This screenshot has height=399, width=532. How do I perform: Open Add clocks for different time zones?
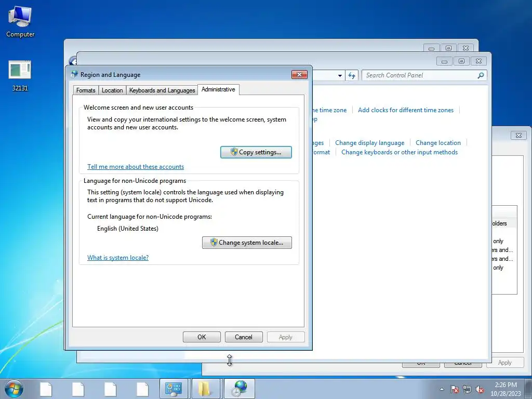coord(405,110)
